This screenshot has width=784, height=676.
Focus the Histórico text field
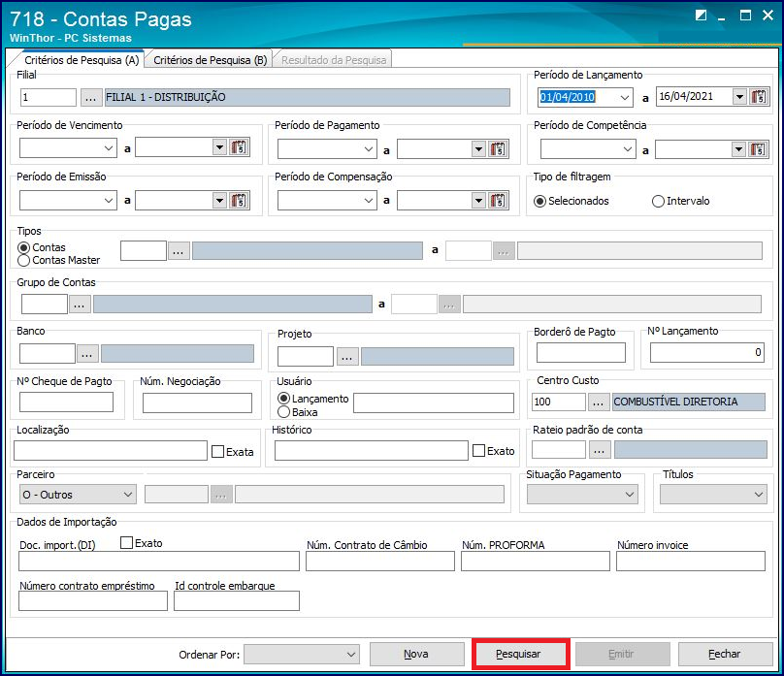[x=372, y=451]
